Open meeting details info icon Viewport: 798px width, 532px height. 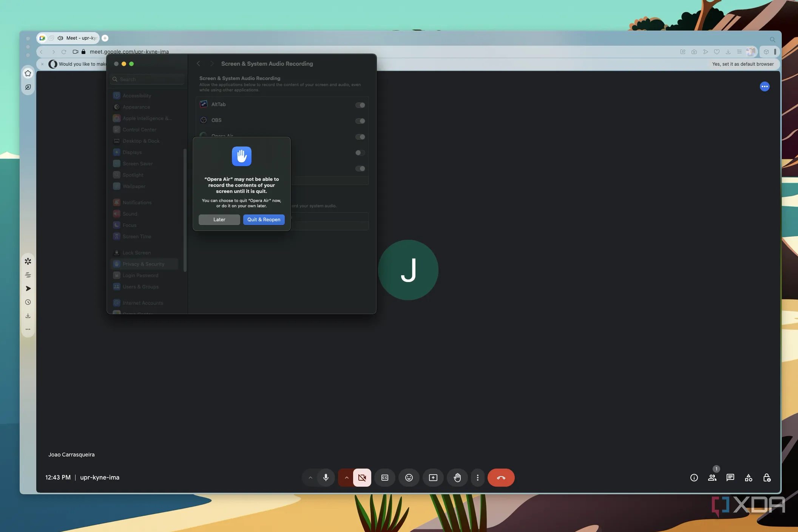click(x=694, y=478)
